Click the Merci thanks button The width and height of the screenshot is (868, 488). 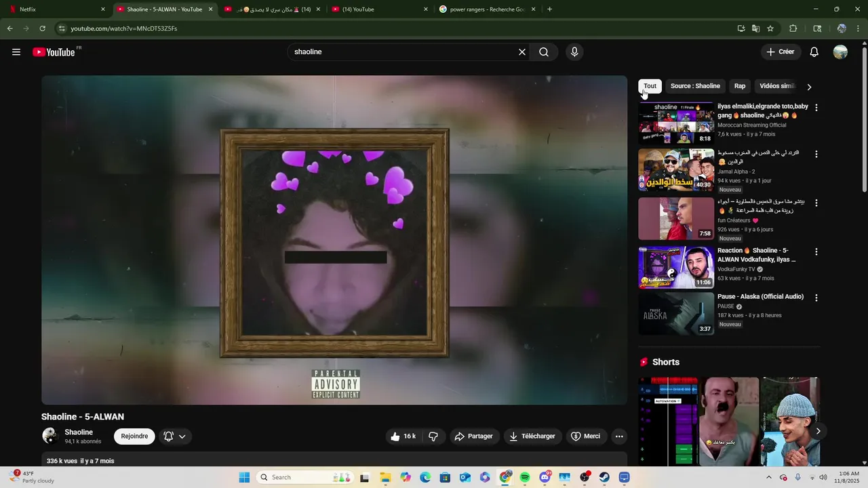pos(585,436)
